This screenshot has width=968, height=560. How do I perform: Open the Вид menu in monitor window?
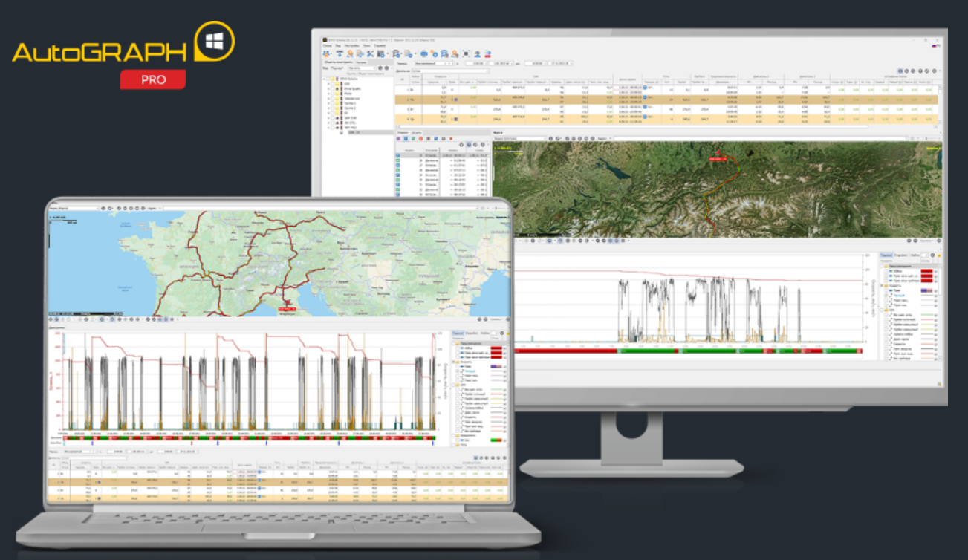point(338,45)
